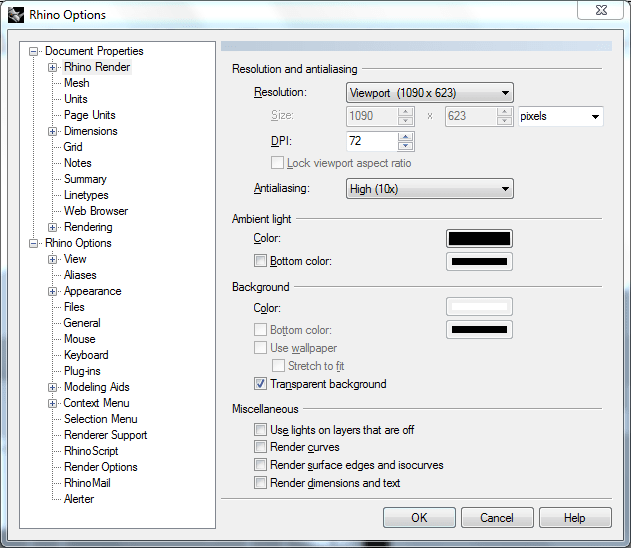The height and width of the screenshot is (548, 631).
Task: Click the Rhino icon in title bar
Action: 17,15
